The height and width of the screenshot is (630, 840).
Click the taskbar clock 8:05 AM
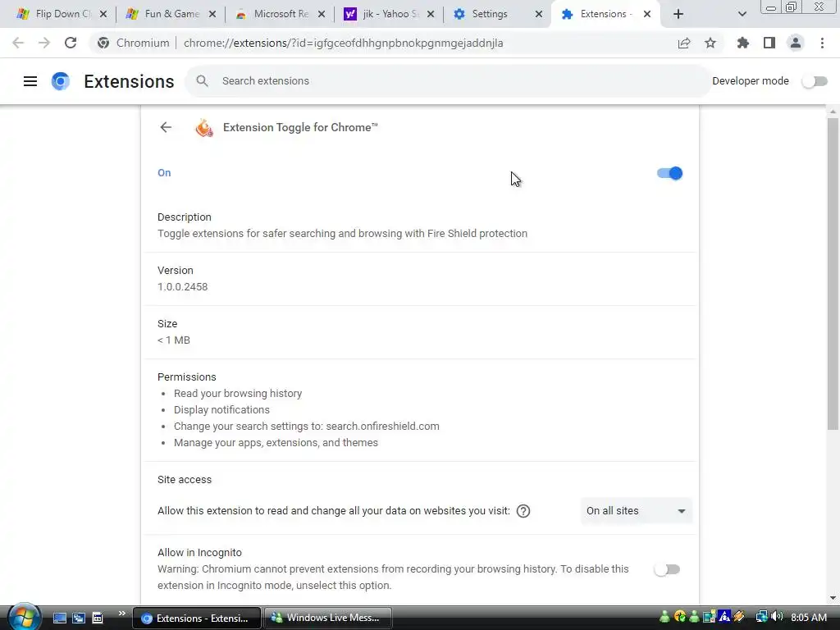[x=808, y=618]
